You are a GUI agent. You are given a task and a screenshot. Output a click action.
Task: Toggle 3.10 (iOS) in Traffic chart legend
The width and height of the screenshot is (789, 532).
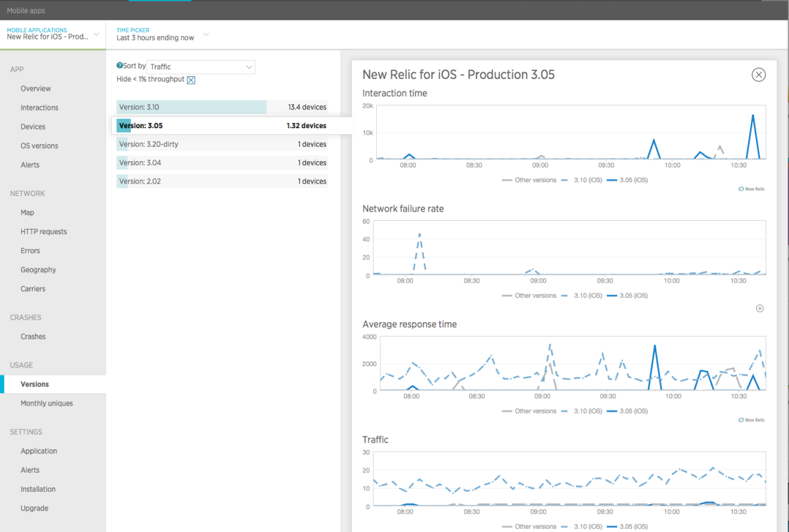click(x=581, y=527)
